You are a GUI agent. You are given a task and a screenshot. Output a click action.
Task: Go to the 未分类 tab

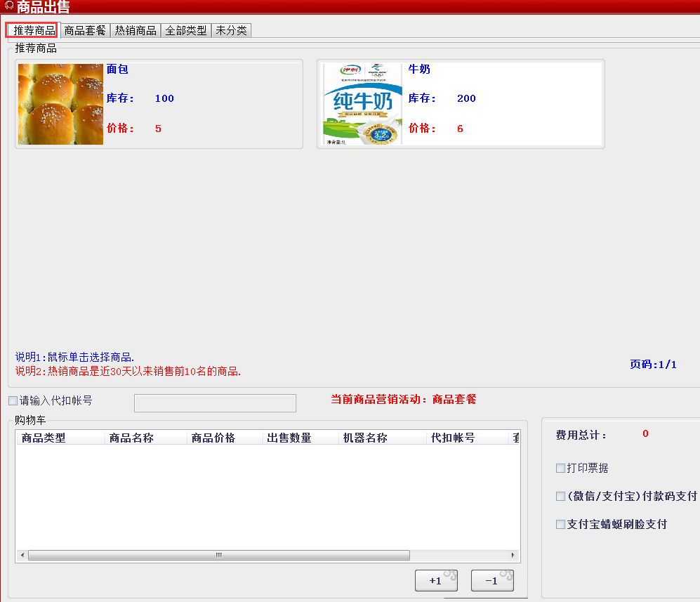click(x=231, y=31)
